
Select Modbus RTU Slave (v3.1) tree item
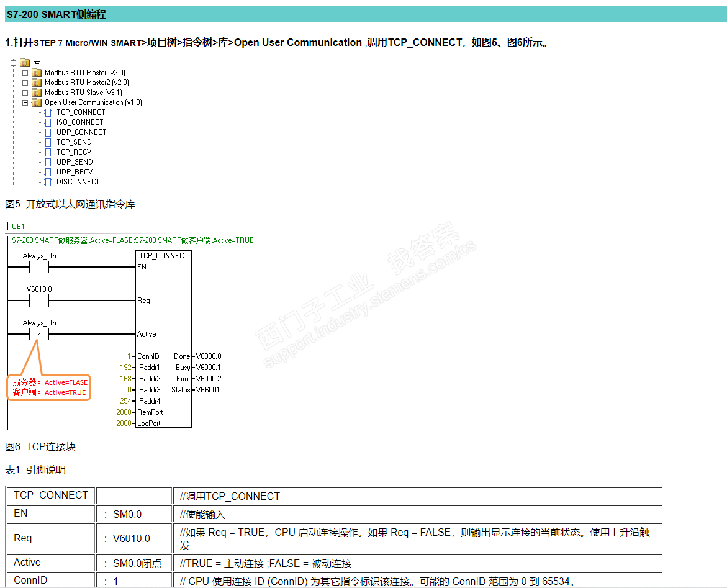click(83, 93)
